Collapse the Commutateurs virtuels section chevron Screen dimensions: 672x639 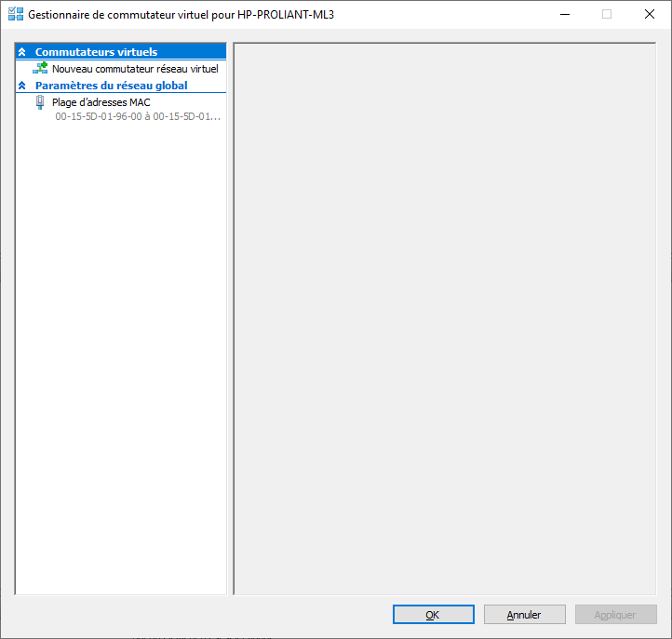coord(22,52)
